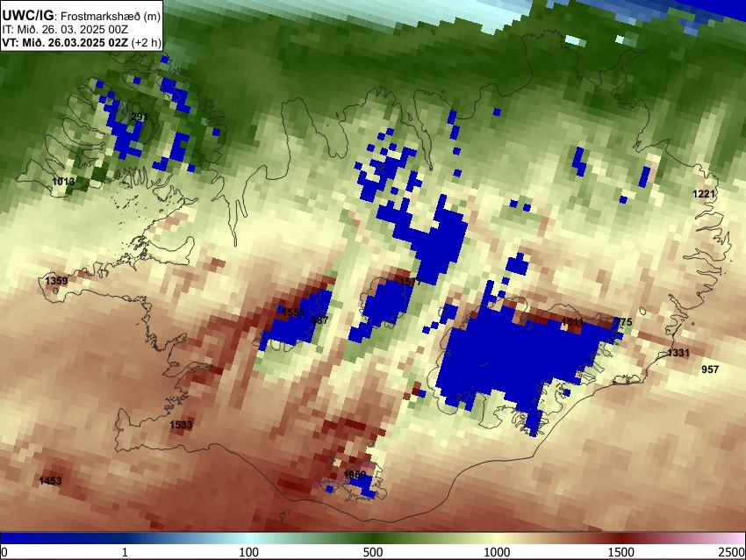Click the map value 1359
Screen dimensions: 746x560
click(x=57, y=281)
